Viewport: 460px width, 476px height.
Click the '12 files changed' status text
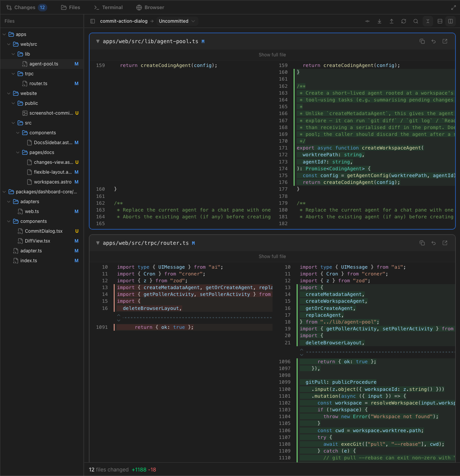[x=109, y=470]
